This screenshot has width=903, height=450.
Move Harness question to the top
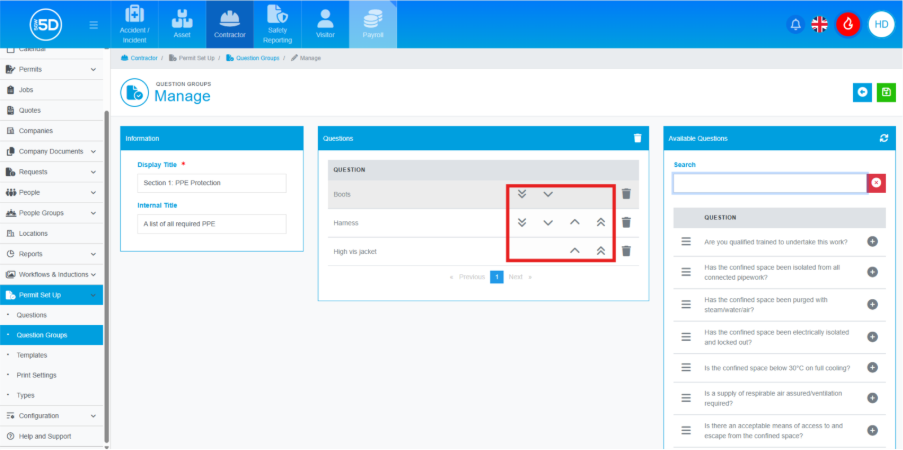(x=600, y=223)
